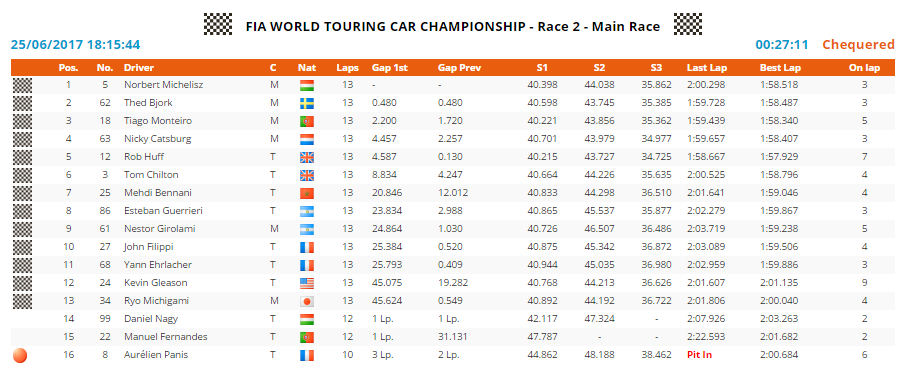This screenshot has height=372, width=903.
Task: Click the date 25/06/2017 18:15:44
Action: pyautogui.click(x=75, y=44)
